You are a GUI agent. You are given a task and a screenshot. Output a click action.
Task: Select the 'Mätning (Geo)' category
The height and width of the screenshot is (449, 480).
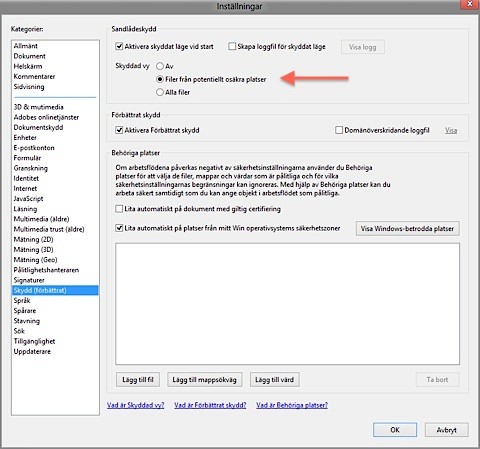[55, 260]
